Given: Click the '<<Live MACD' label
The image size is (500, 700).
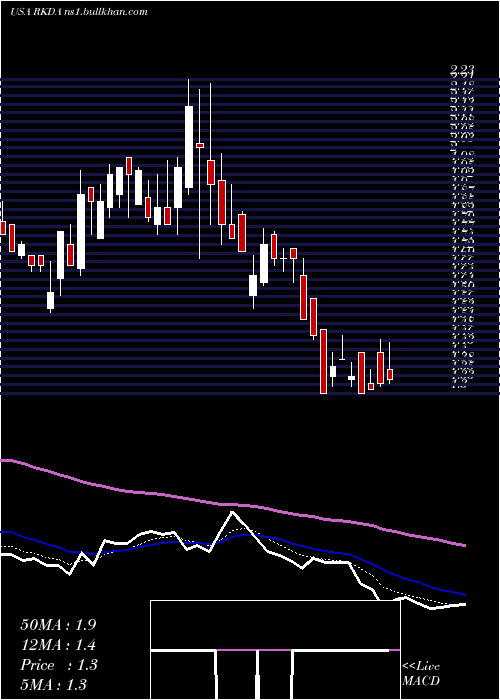Looking at the screenshot, I should (421, 674).
